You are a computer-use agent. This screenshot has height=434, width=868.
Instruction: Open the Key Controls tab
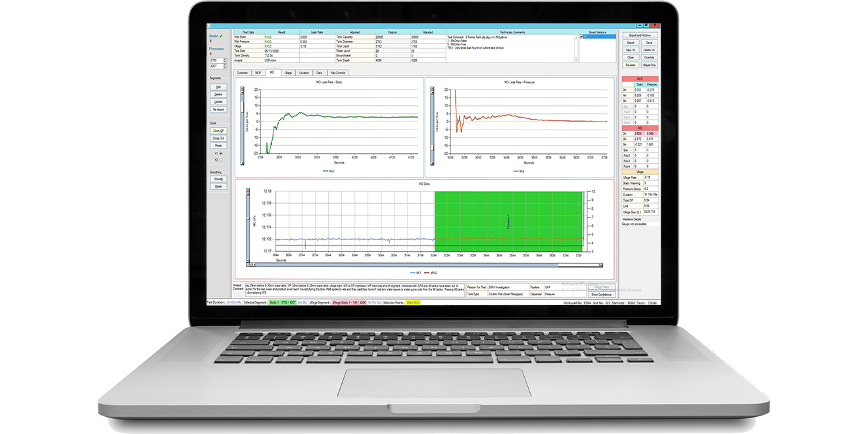[x=337, y=73]
